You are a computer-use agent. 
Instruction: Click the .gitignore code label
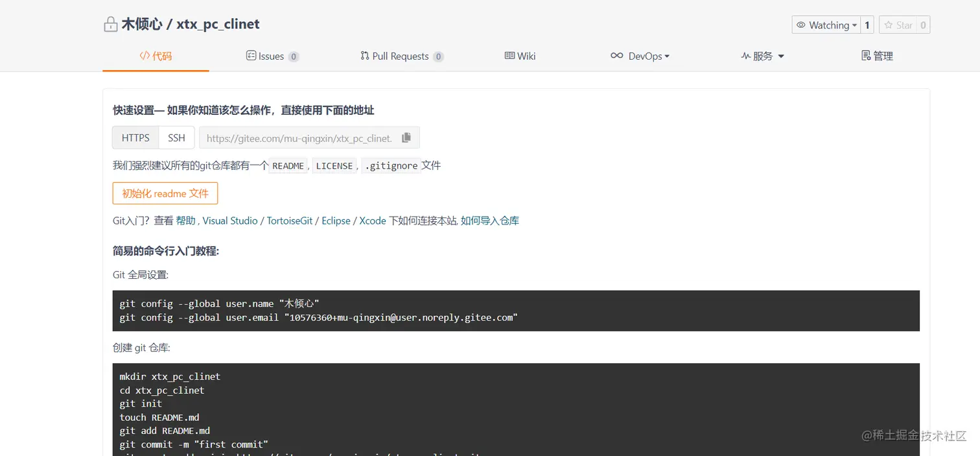click(391, 166)
